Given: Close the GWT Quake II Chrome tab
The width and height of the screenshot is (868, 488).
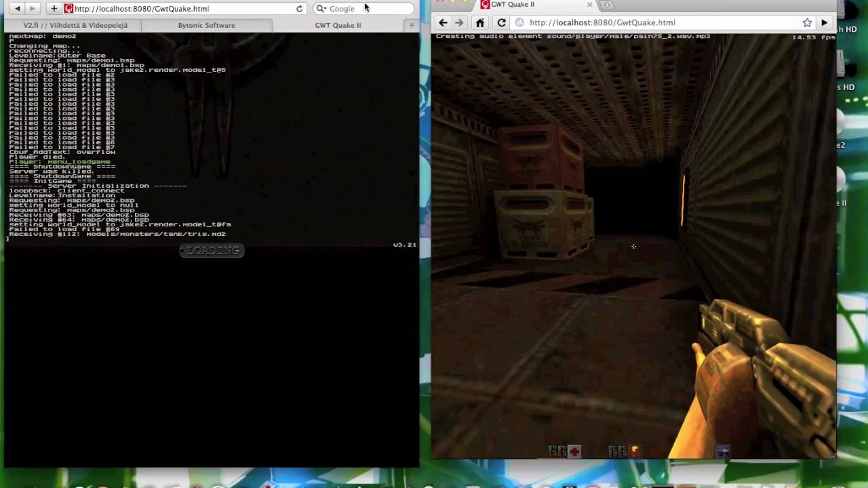Looking at the screenshot, I should [x=589, y=4].
